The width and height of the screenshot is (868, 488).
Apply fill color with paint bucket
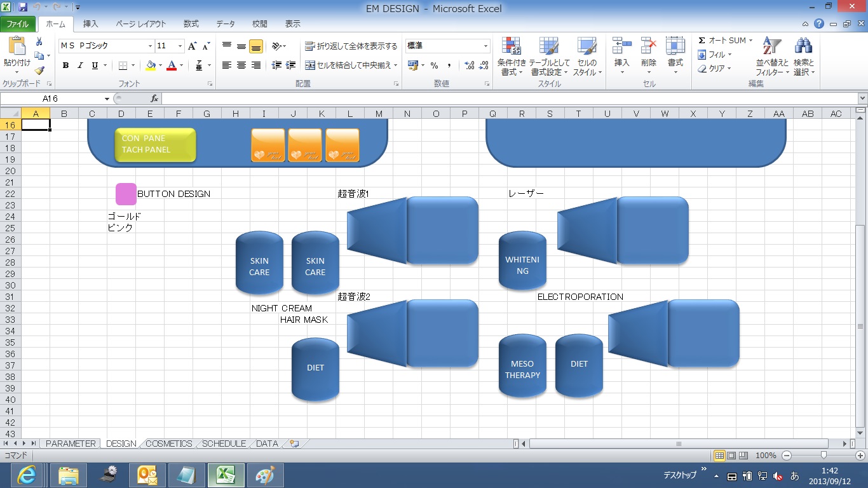pyautogui.click(x=151, y=65)
